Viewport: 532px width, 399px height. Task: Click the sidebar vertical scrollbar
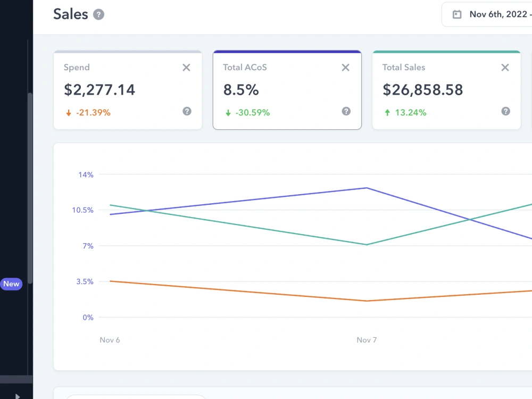point(30,188)
